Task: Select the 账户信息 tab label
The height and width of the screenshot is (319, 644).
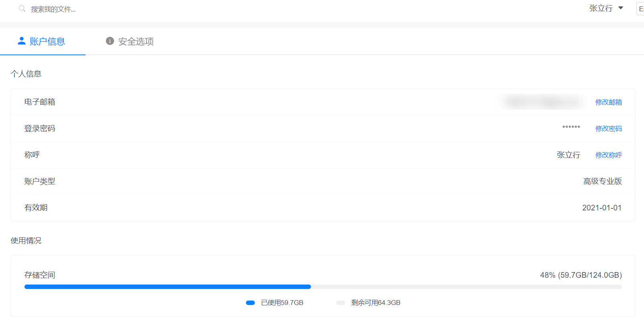Action: point(47,41)
